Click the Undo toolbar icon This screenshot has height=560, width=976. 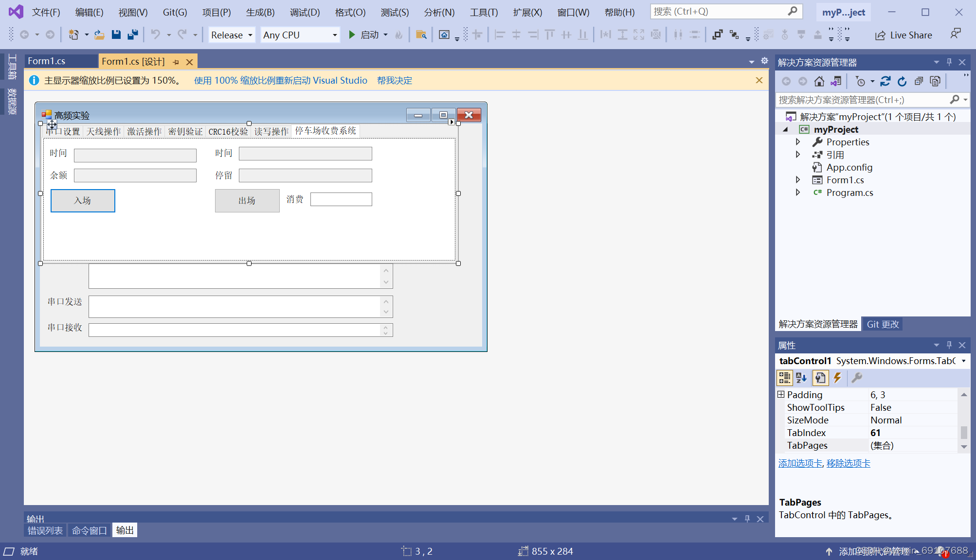tap(155, 35)
